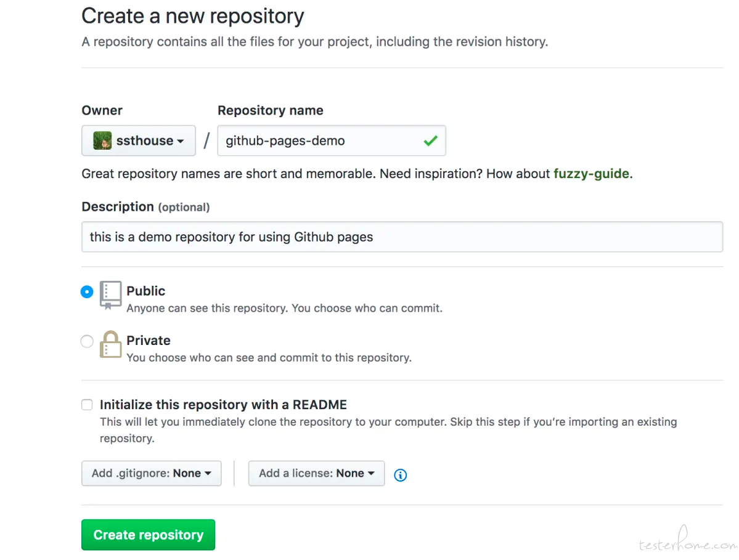Click the public repository book icon
739x560 pixels.
coord(110,295)
